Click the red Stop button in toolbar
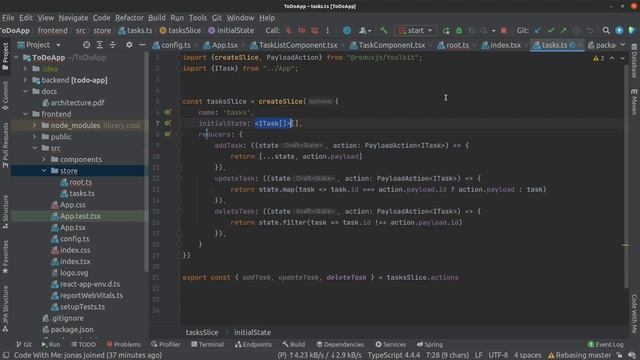 (504, 31)
